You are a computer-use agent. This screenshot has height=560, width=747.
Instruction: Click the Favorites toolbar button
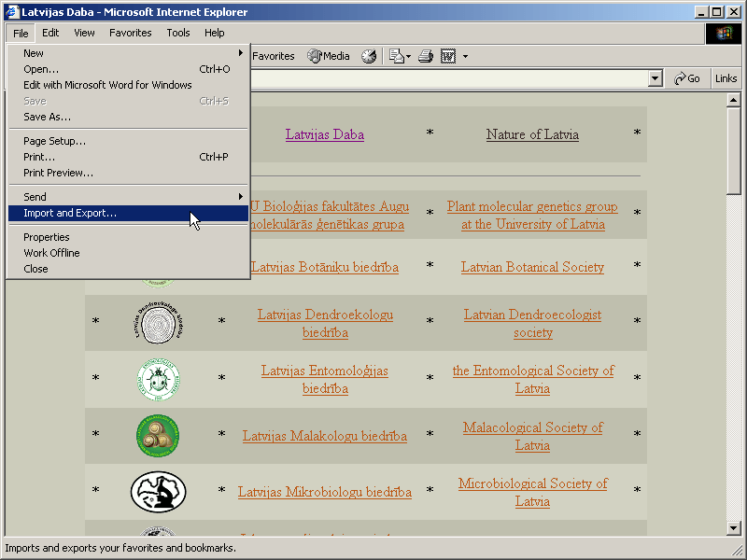[273, 56]
